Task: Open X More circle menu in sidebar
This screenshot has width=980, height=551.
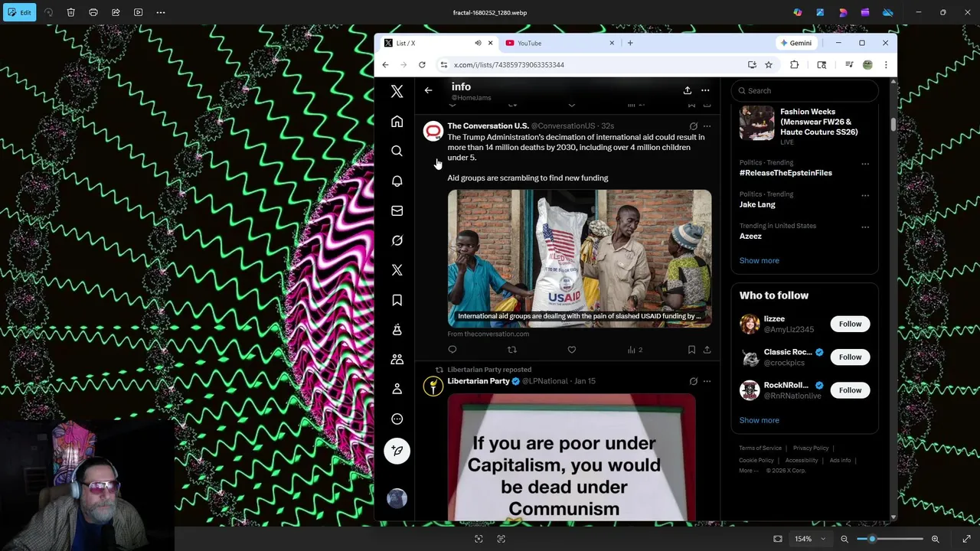Action: tap(397, 419)
